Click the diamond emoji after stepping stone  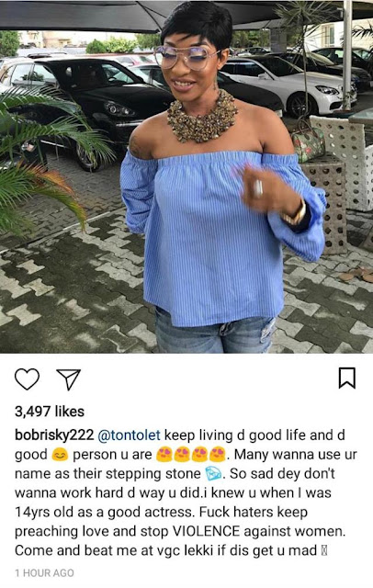[x=213, y=474]
